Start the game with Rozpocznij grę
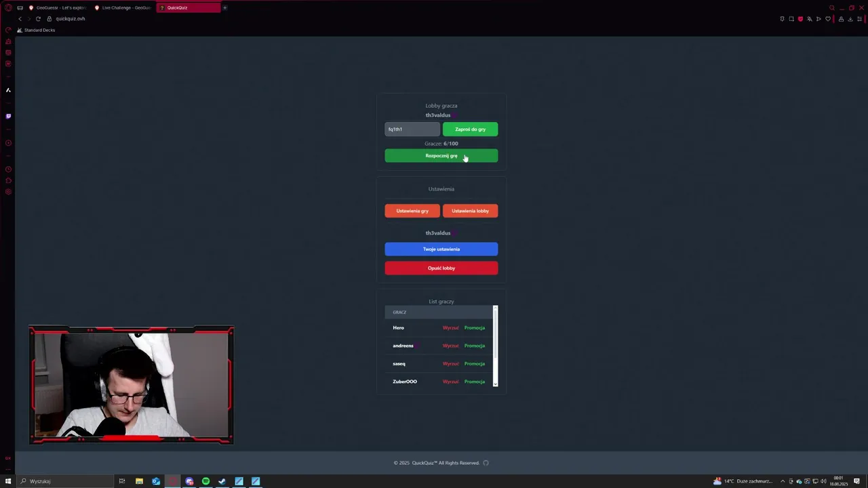Image resolution: width=868 pixels, height=488 pixels. 441,156
